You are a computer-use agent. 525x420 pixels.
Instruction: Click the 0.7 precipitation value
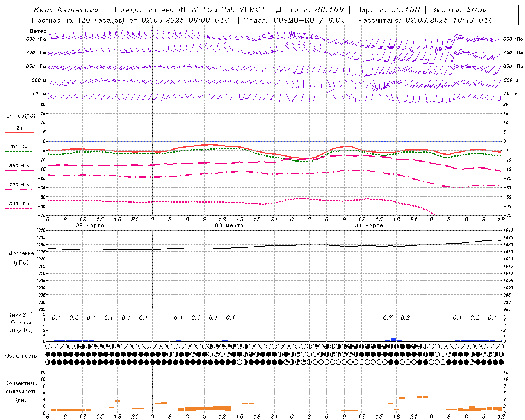[x=388, y=317]
